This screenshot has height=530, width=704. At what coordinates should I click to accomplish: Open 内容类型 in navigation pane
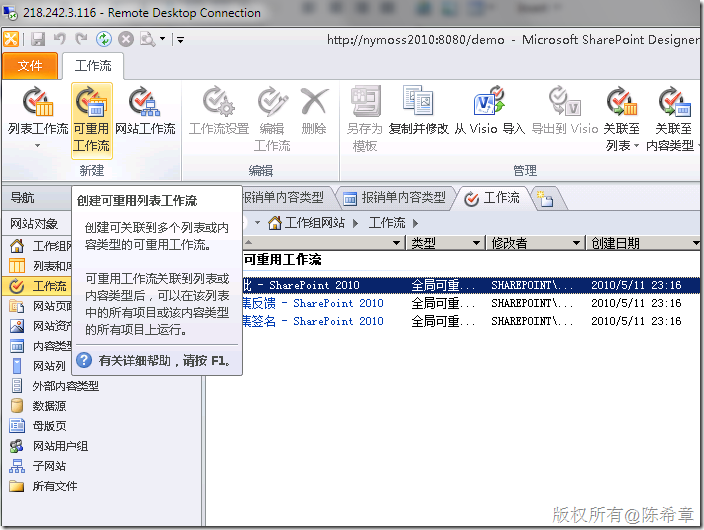(x=40, y=346)
